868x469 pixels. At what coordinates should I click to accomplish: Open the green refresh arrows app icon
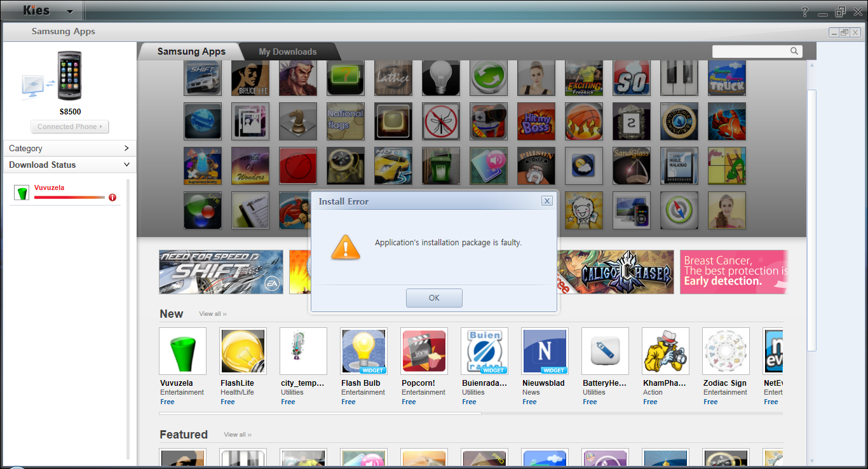coord(489,77)
